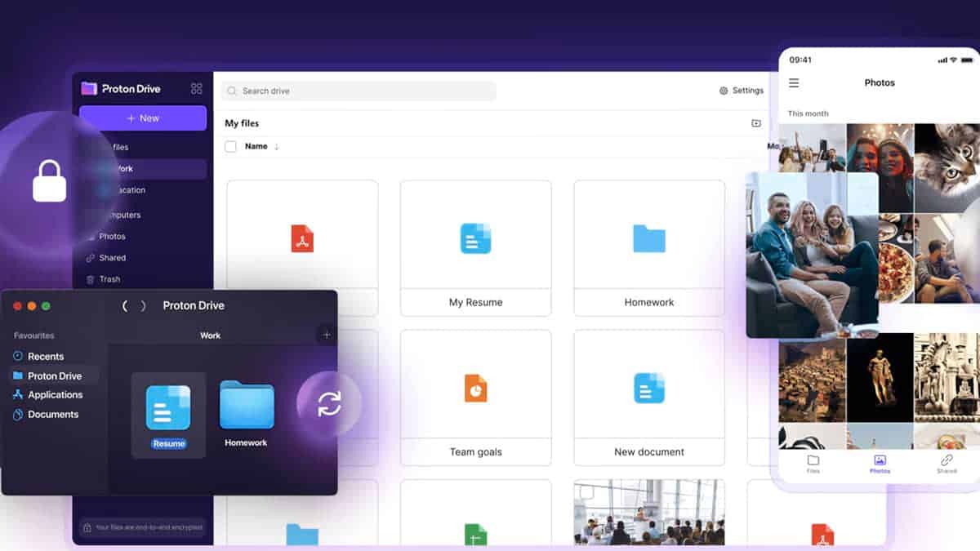Image resolution: width=980 pixels, height=551 pixels.
Task: Select Photos in the Drive sidebar
Action: pos(112,237)
